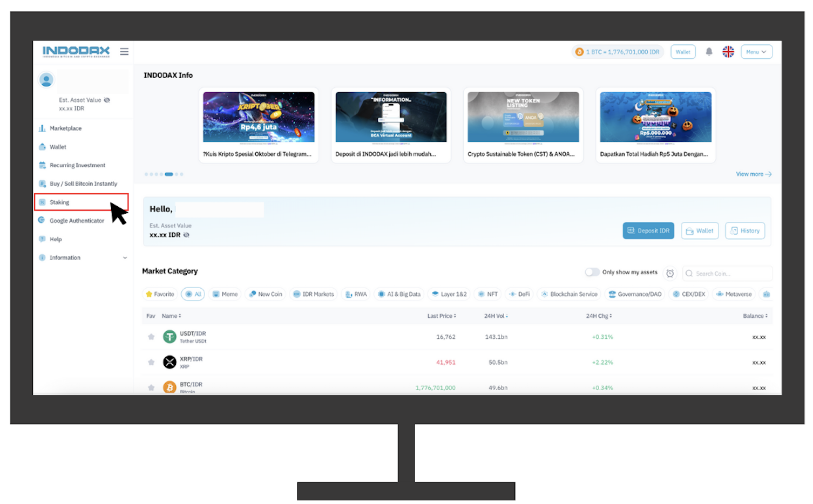Expand the Information section in the sidebar
Viewport: 813px width, 504px height.
[x=125, y=258]
